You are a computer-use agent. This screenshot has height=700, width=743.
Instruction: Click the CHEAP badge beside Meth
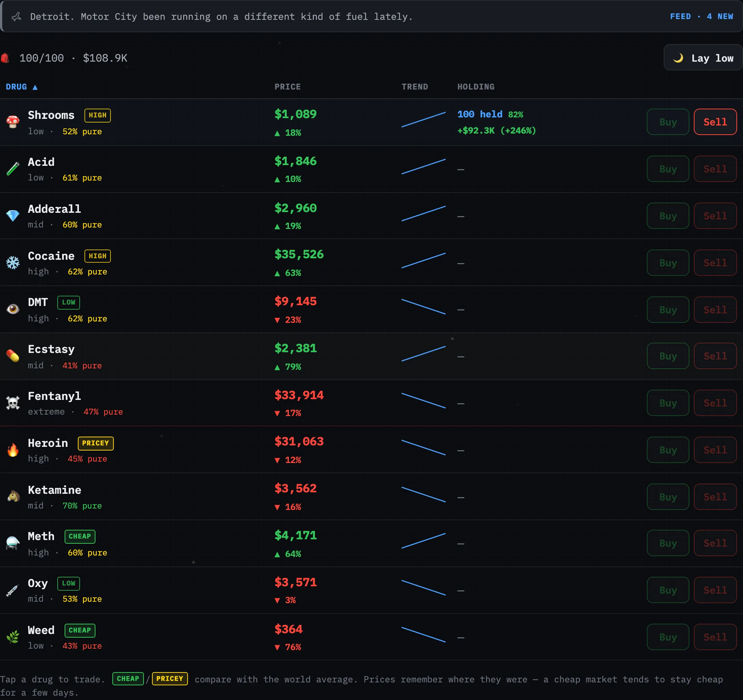[80, 537]
